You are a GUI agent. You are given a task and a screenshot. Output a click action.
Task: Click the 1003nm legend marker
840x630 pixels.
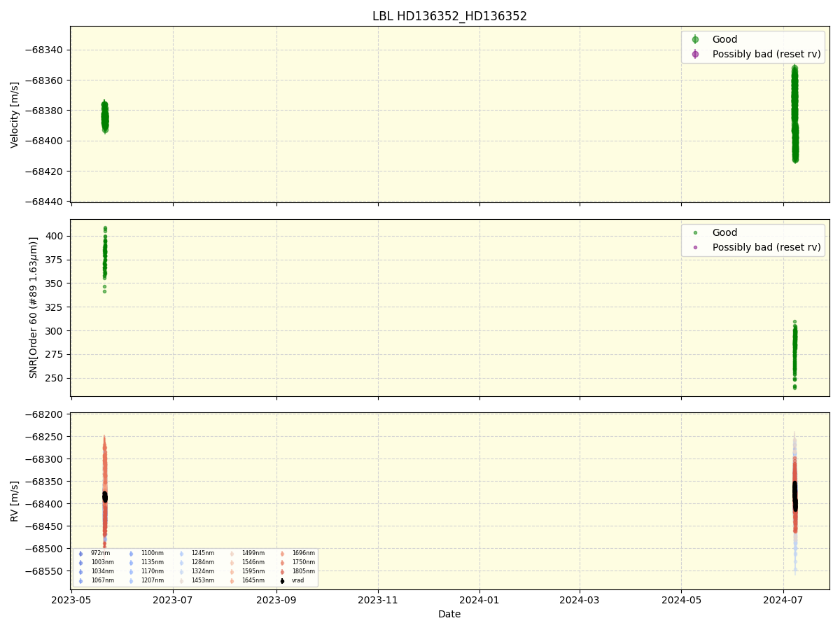(80, 563)
